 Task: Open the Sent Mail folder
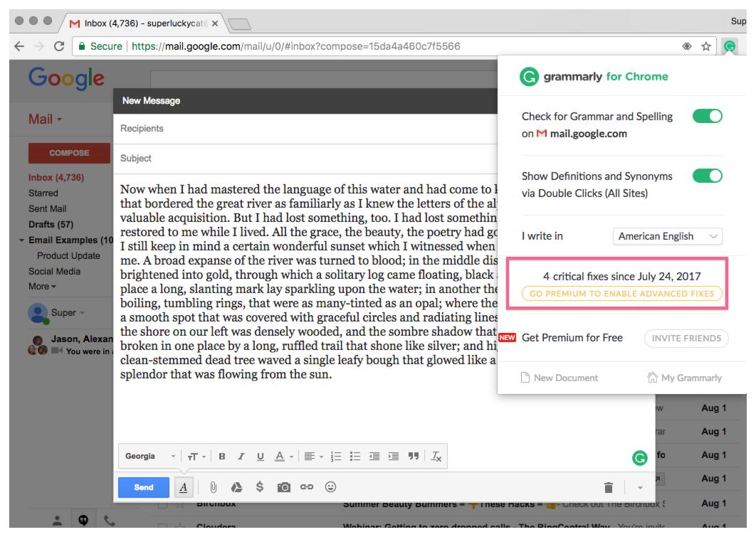pyautogui.click(x=47, y=208)
